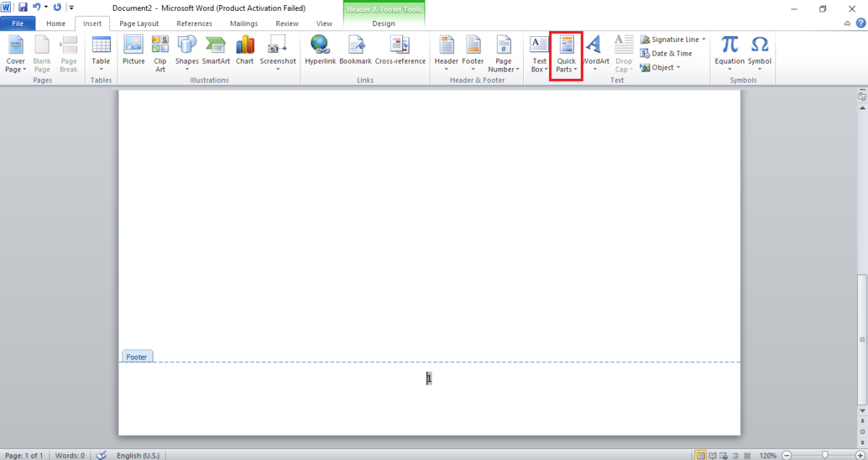Viewport: 868px width, 460px height.
Task: Add a Hyperlink from the Links group
Action: [x=319, y=51]
